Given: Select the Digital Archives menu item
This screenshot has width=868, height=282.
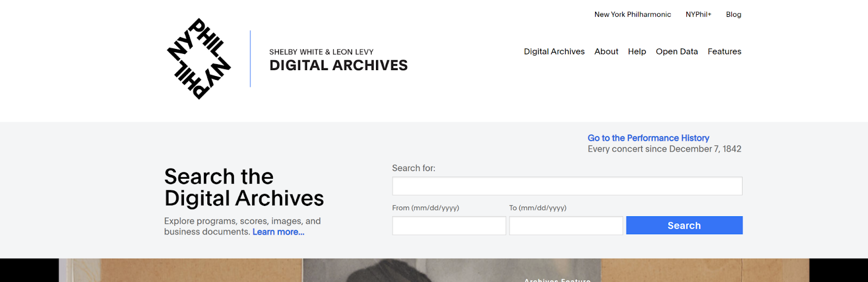Looking at the screenshot, I should click(x=554, y=52).
